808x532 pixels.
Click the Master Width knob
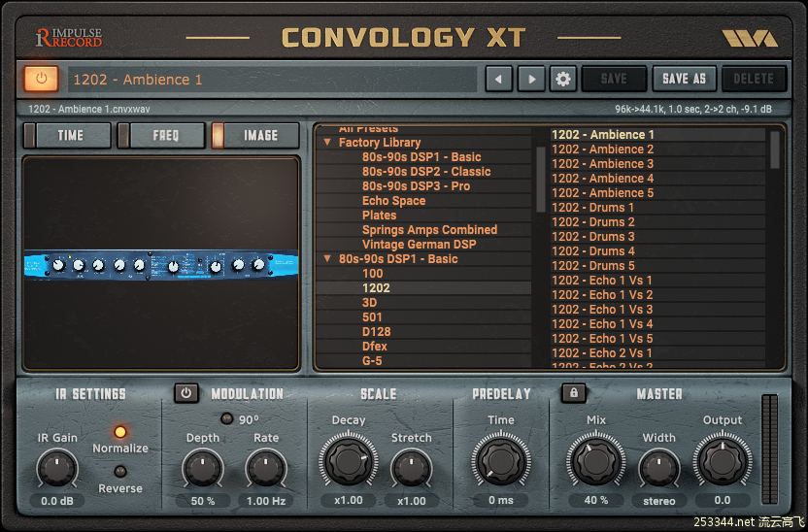[659, 468]
